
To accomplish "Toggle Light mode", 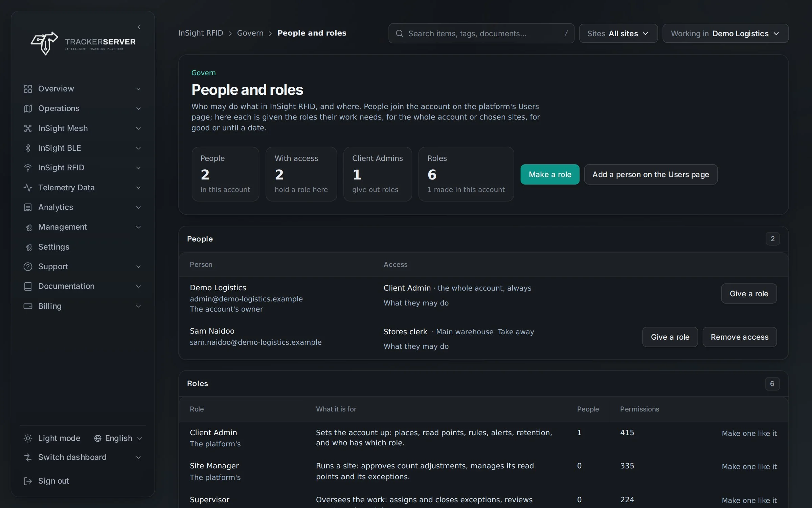I will click(52, 438).
